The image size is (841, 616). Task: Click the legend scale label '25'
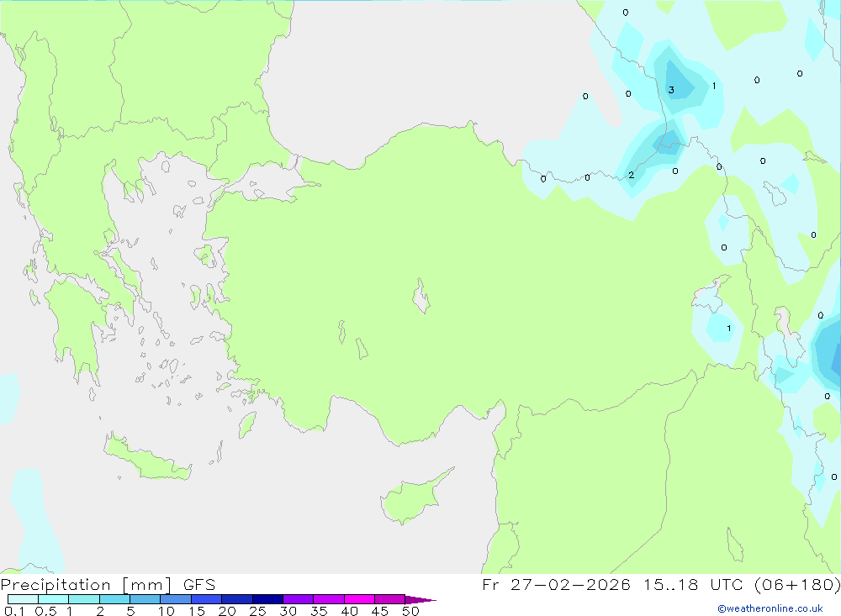tap(257, 611)
